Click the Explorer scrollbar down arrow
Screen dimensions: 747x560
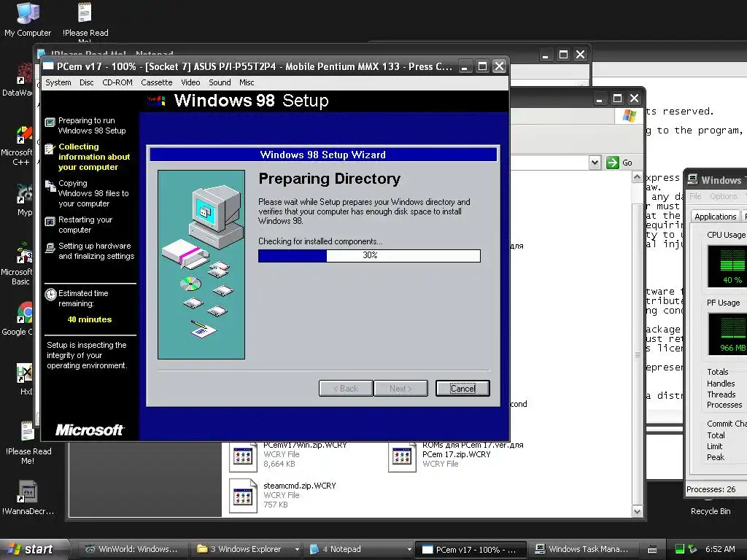(637, 512)
